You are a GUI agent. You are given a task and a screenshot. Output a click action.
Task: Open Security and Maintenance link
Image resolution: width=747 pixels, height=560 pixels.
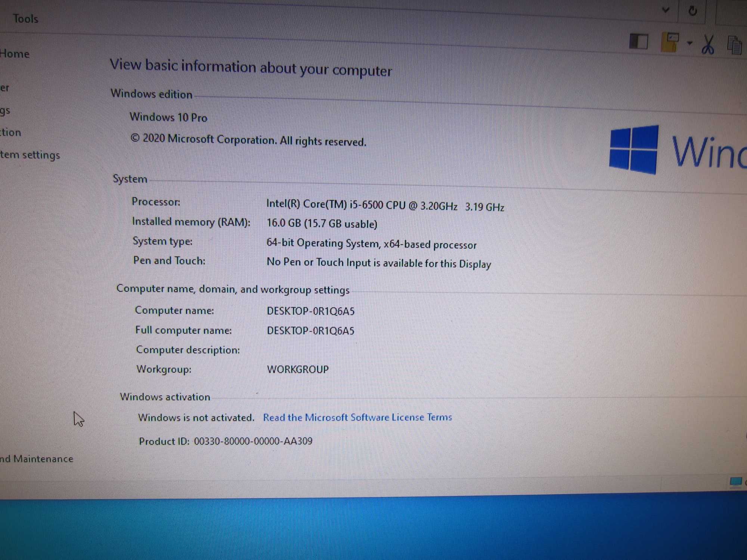(x=36, y=458)
